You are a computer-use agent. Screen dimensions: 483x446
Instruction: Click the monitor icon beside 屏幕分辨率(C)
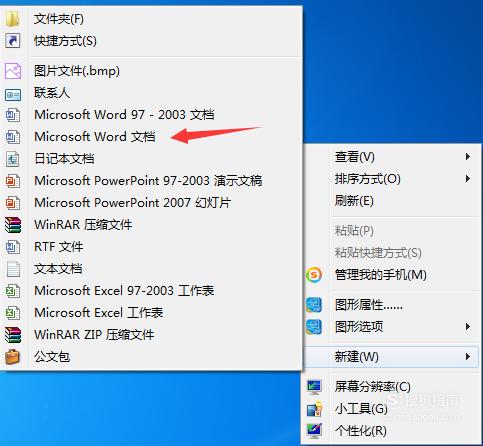tap(314, 387)
